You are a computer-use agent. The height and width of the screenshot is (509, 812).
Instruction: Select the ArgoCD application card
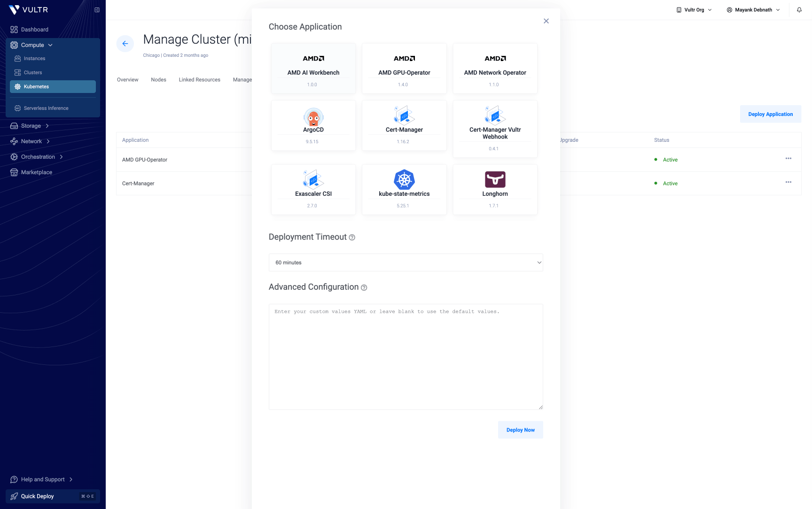coord(313,125)
